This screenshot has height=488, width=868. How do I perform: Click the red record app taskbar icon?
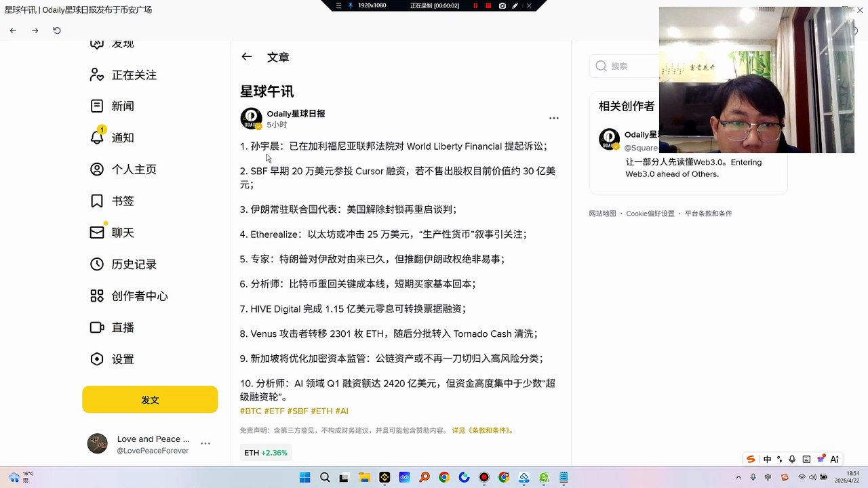click(484, 478)
